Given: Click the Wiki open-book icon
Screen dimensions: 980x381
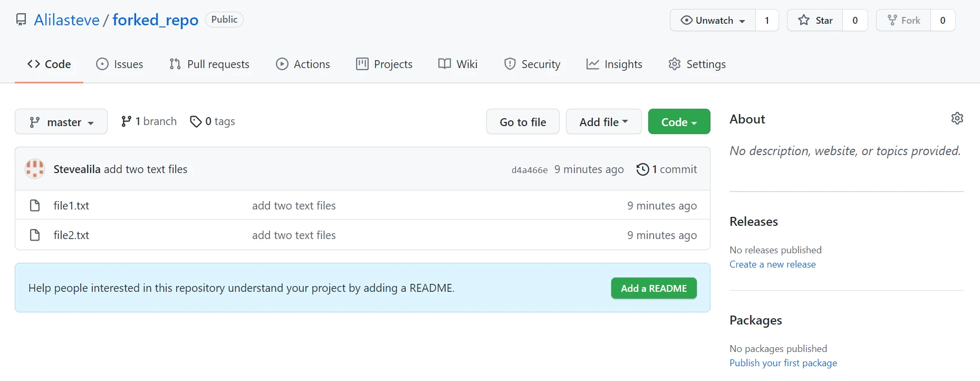Looking at the screenshot, I should click(445, 64).
